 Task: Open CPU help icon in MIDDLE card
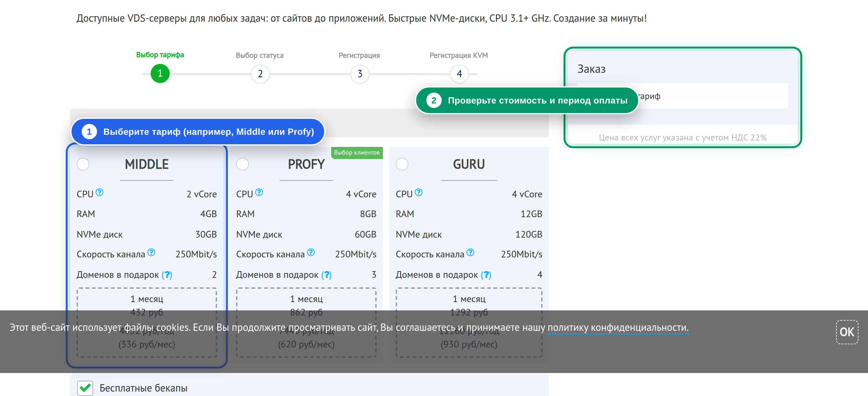point(99,192)
